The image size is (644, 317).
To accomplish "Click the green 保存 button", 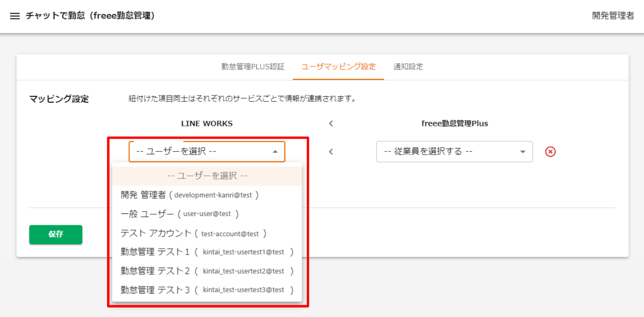I will point(56,234).
